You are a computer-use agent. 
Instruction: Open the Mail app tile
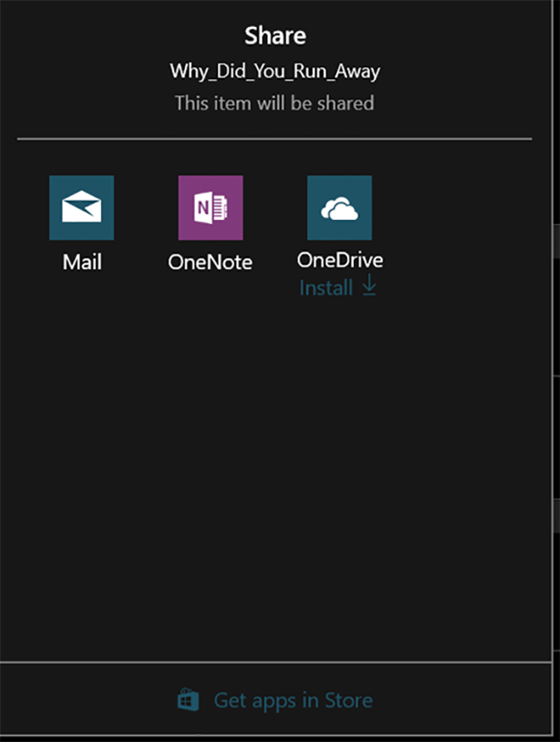81,208
